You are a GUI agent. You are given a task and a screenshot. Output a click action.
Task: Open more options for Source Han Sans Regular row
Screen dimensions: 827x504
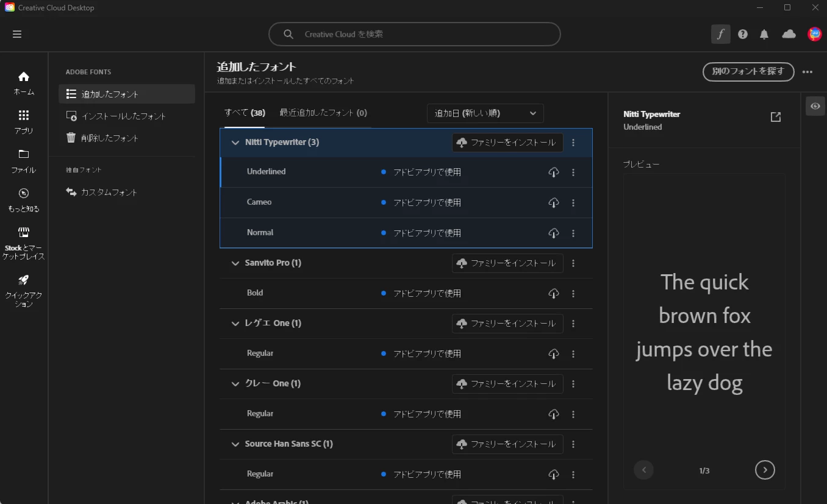click(x=573, y=474)
